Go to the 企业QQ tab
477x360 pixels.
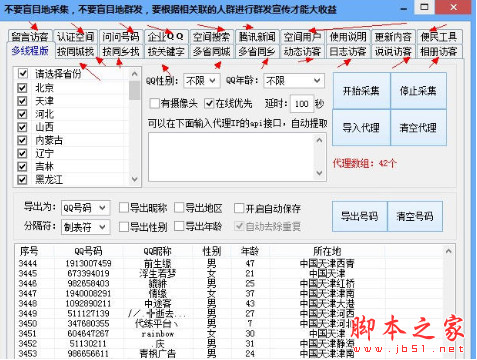[166, 36]
